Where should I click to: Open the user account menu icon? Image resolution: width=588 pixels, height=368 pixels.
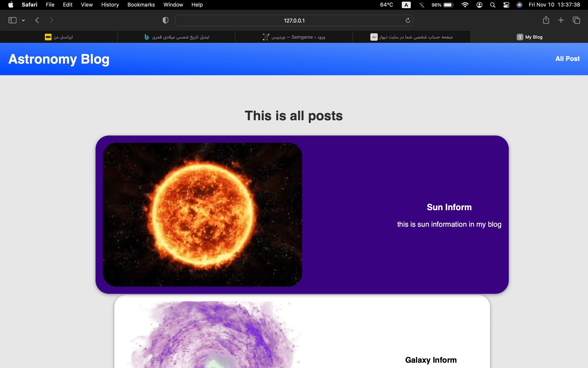click(479, 5)
